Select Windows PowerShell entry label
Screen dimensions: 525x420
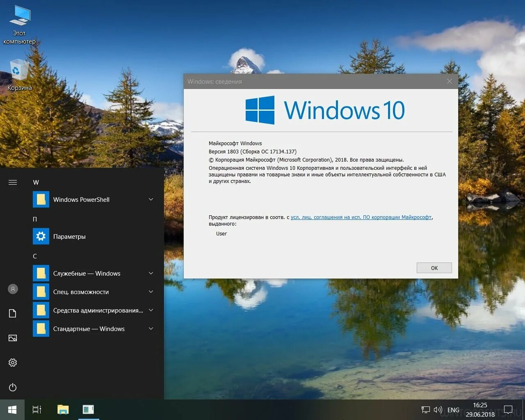click(81, 200)
